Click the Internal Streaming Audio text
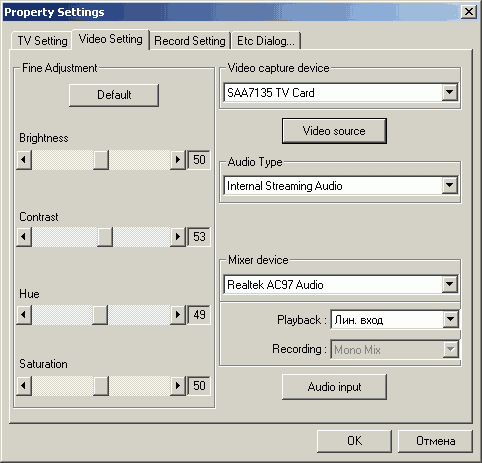The height and width of the screenshot is (463, 482). coord(285,186)
